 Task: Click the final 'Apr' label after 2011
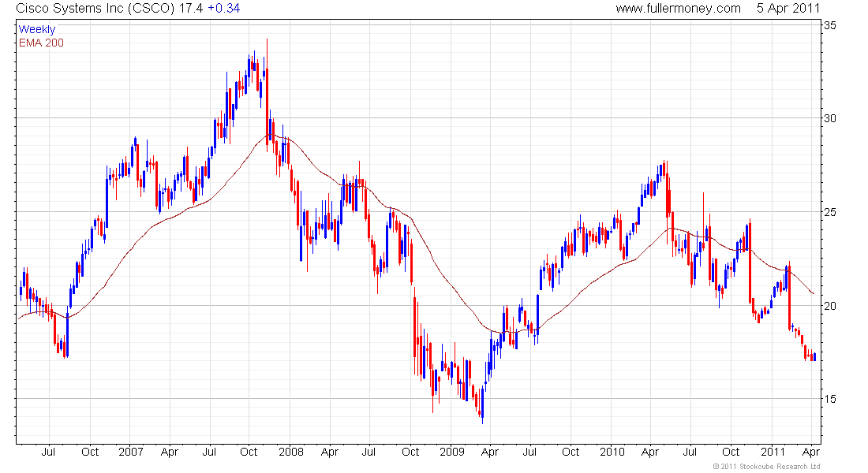(x=811, y=453)
